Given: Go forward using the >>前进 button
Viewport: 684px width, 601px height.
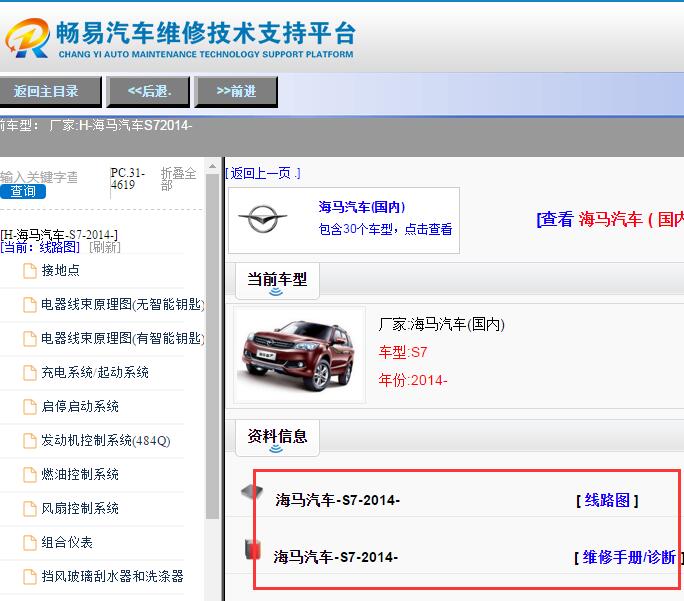Looking at the screenshot, I should tap(236, 91).
